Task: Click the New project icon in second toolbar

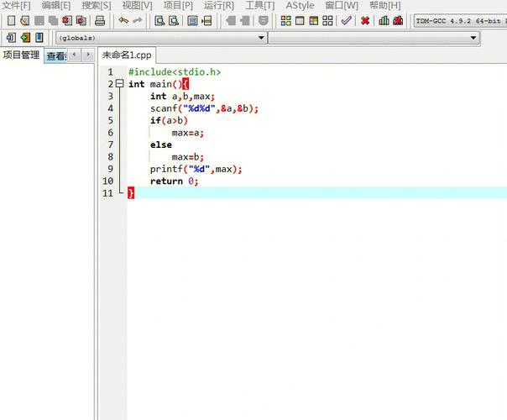Action: tap(11, 38)
